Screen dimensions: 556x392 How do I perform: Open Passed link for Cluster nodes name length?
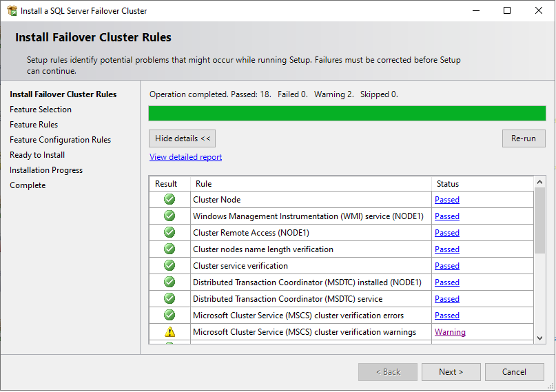click(x=446, y=249)
